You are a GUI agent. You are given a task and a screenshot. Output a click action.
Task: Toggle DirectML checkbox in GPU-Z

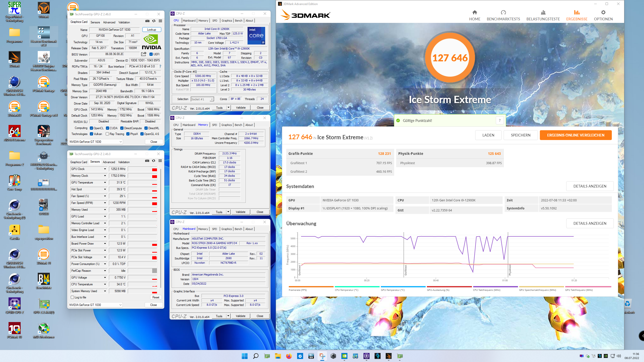click(x=146, y=128)
